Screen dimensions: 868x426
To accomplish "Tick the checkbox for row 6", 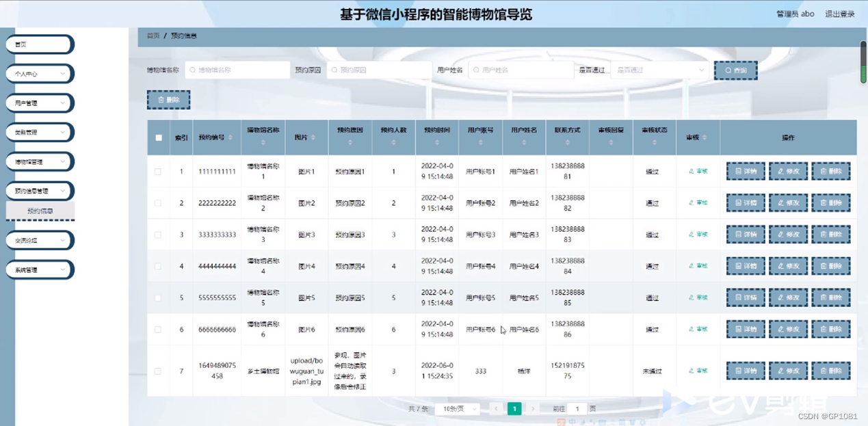I will [158, 330].
